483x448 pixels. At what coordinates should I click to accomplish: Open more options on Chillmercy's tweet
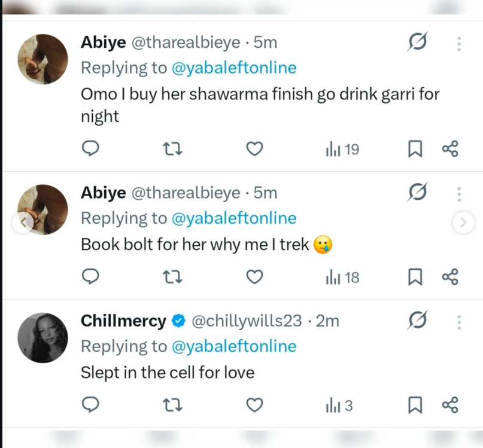point(458,322)
